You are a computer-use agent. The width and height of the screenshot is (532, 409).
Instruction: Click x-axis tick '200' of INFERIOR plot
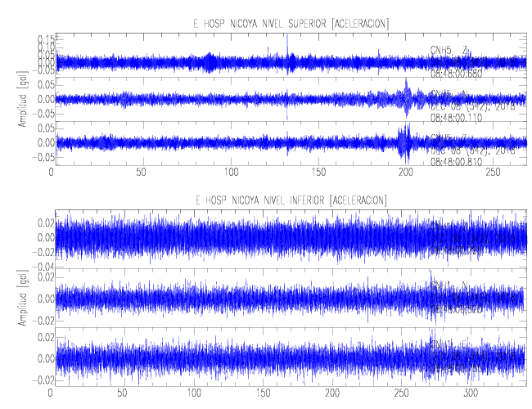click(x=332, y=393)
